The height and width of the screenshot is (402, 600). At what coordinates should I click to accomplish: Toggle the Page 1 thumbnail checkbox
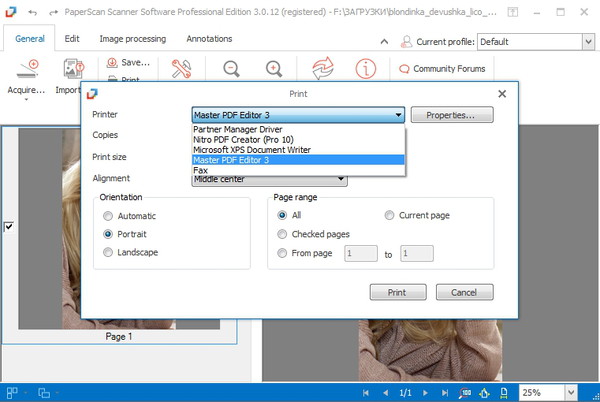(x=9, y=228)
